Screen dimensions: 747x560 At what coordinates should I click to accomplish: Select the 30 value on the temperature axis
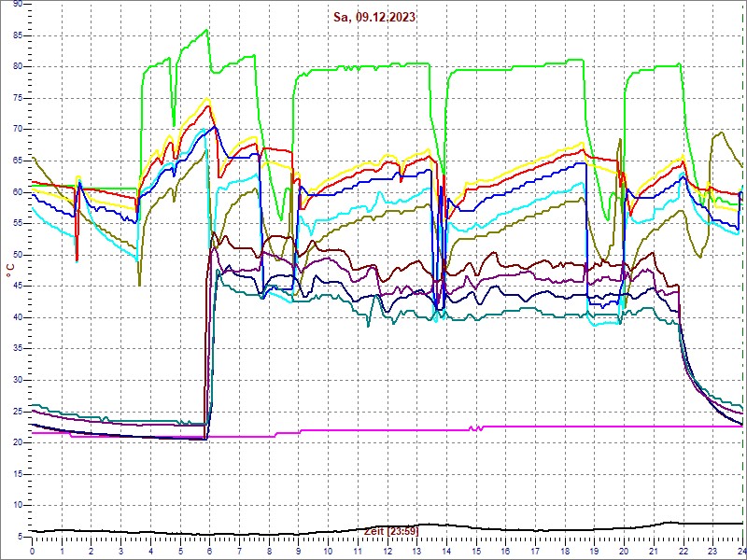pyautogui.click(x=19, y=381)
